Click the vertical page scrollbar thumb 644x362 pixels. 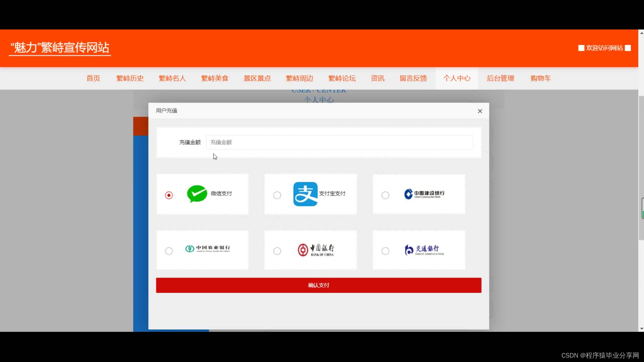[641, 168]
